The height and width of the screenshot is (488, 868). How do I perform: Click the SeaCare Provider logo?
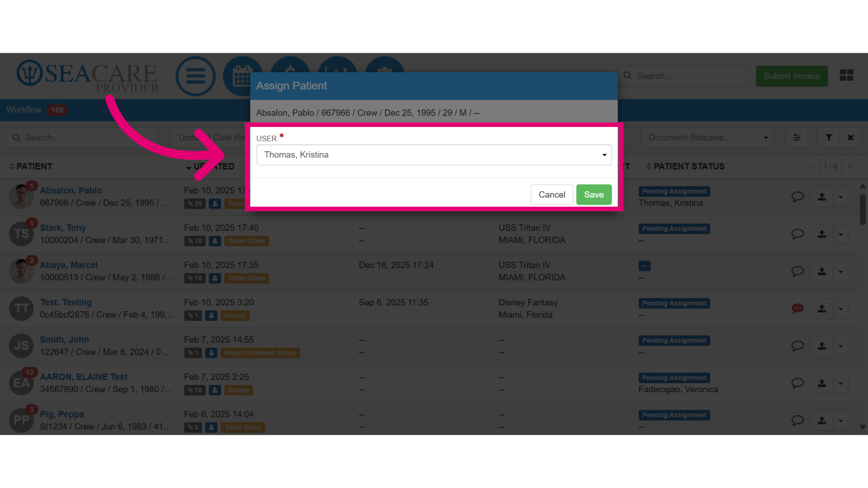[x=88, y=76]
